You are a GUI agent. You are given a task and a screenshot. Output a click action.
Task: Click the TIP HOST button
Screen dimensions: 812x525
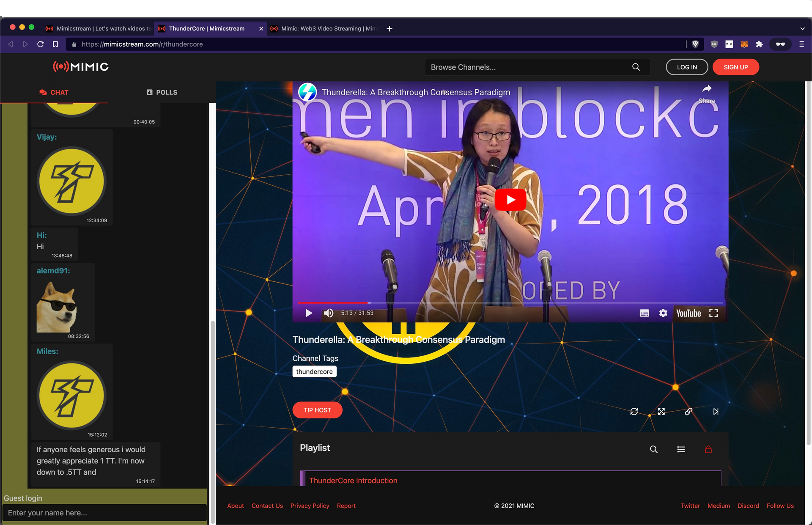317,410
